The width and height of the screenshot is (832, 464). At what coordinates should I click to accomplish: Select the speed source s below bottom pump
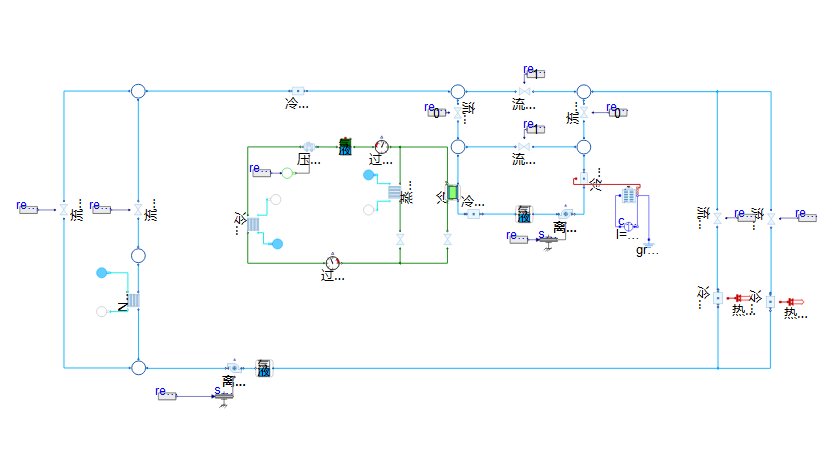[x=226, y=396]
